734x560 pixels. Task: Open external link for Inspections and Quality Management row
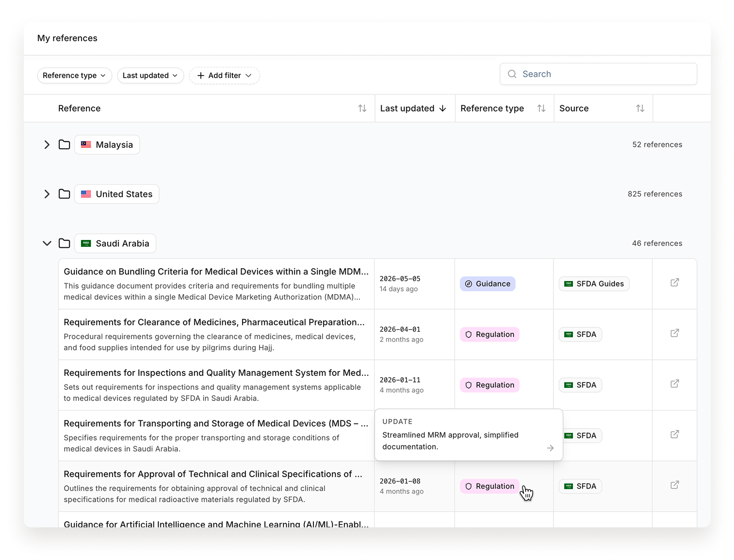(674, 384)
